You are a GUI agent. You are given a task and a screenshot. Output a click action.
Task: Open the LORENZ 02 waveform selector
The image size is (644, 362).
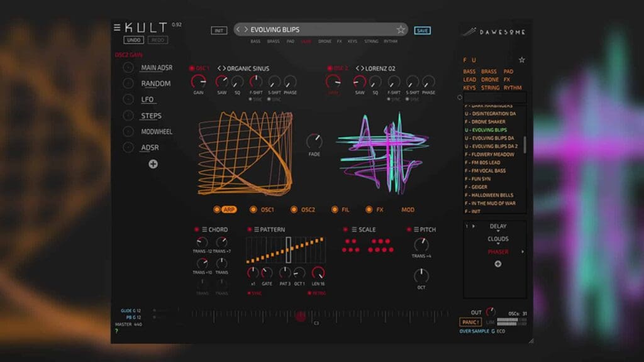380,69
